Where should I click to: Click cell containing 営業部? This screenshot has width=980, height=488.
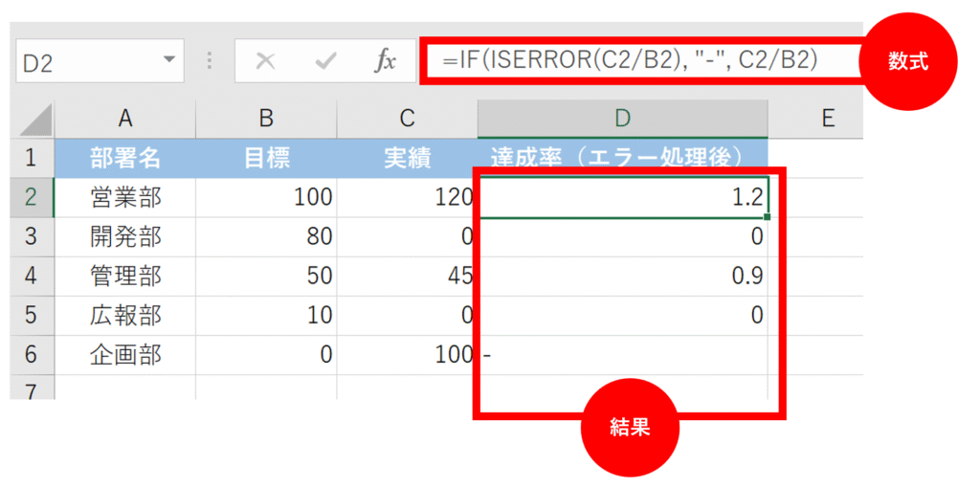(125, 198)
